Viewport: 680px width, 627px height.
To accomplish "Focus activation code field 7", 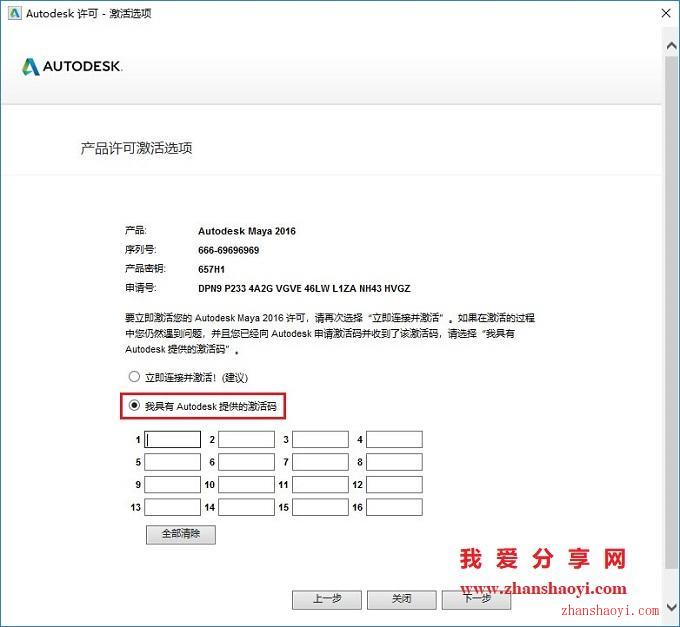I will 320,462.
